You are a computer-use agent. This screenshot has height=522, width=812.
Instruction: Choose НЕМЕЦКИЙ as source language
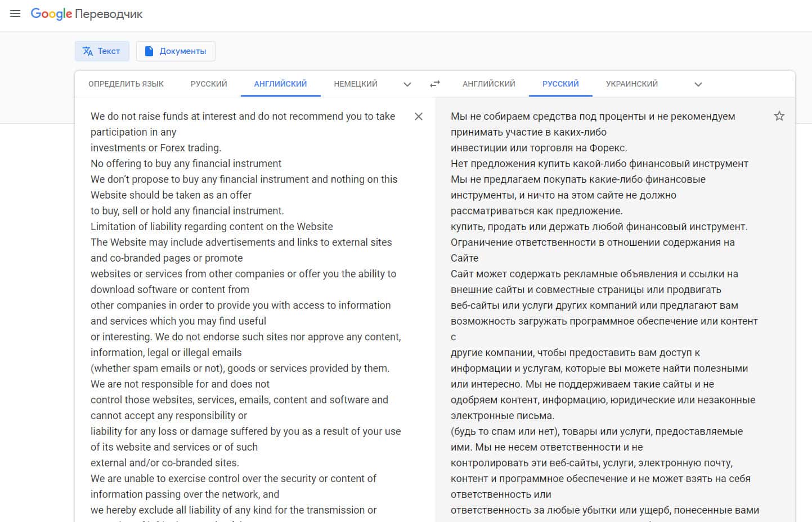pyautogui.click(x=356, y=84)
